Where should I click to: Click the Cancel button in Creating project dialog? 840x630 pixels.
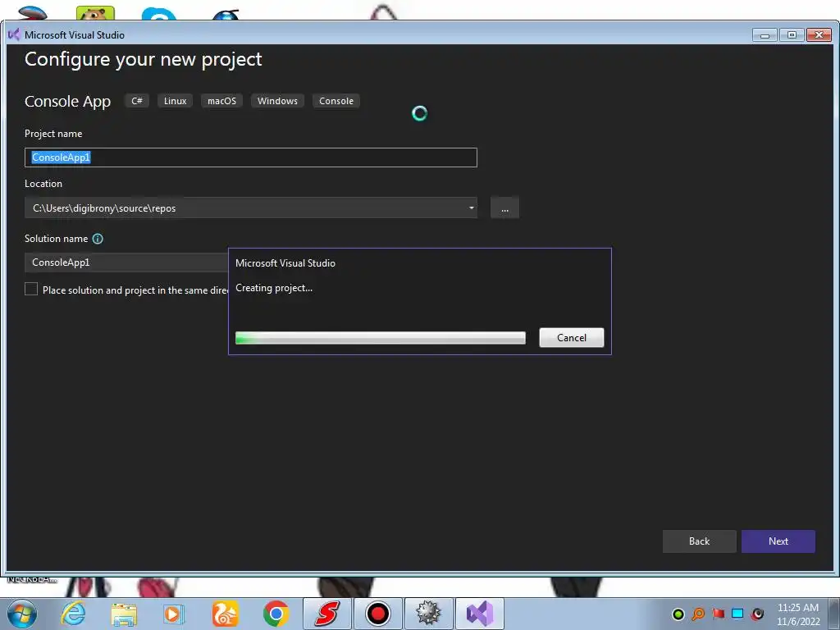click(x=571, y=337)
